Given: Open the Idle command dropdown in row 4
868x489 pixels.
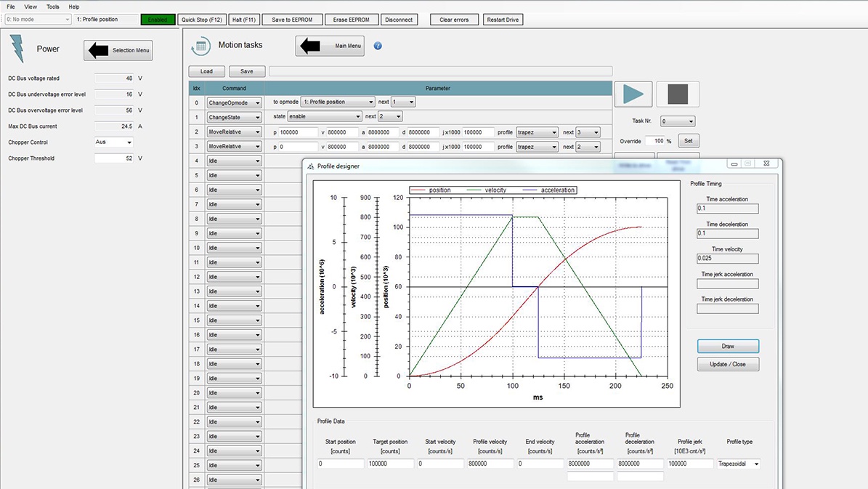Looking at the screenshot, I should tap(234, 161).
